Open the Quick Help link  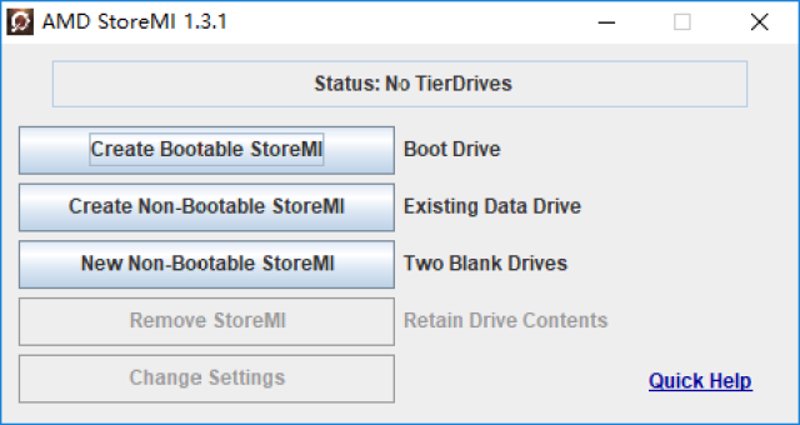pyautogui.click(x=700, y=381)
